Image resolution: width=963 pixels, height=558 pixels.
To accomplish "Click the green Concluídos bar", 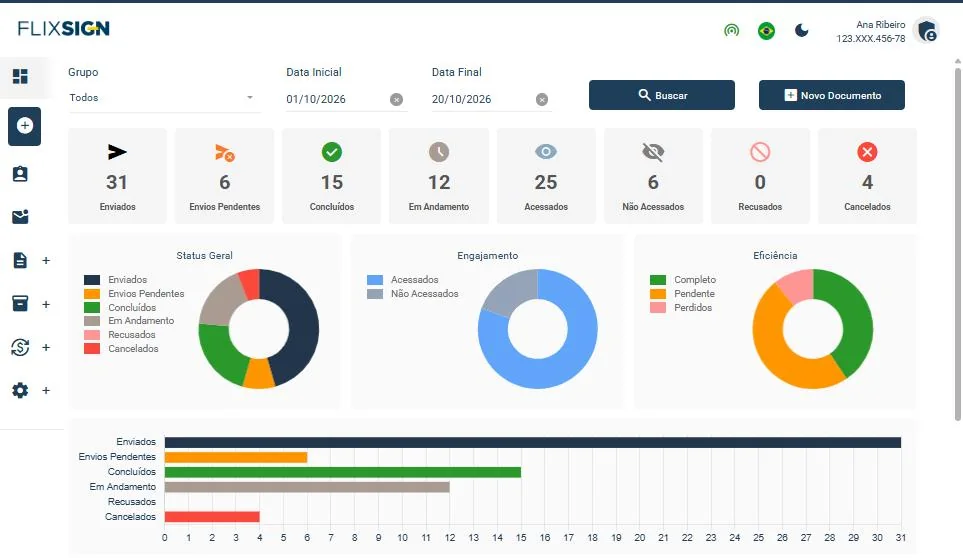I will (x=343, y=472).
